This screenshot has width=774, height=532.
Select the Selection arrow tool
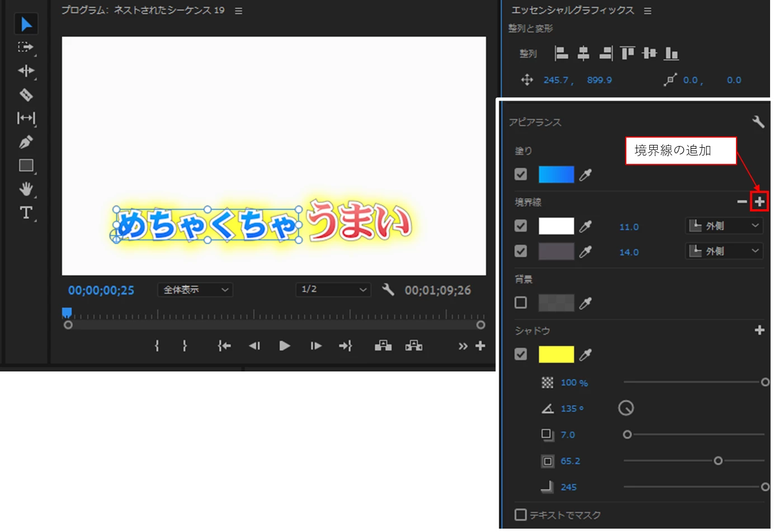tap(26, 24)
